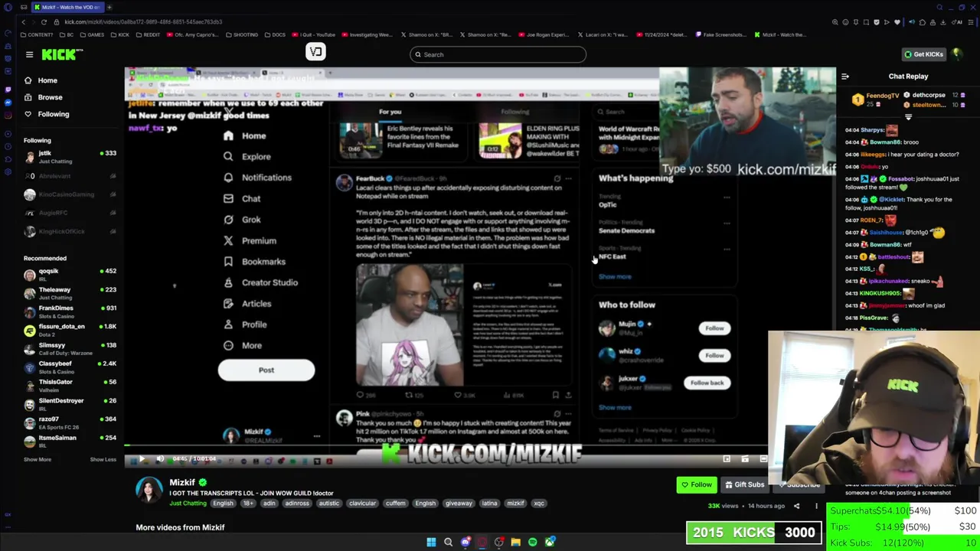Viewport: 980px width, 551px height.
Task: Click jstlk's avatar in Following list
Action: (30, 156)
